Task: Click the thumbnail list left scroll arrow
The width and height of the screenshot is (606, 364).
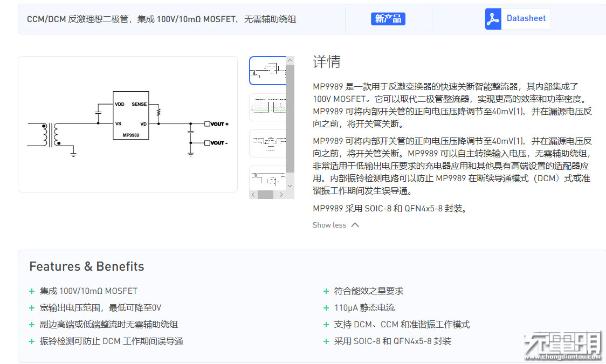Action: point(253,195)
